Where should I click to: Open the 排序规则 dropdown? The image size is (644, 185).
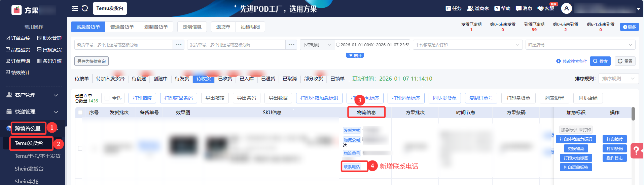[x=618, y=79]
